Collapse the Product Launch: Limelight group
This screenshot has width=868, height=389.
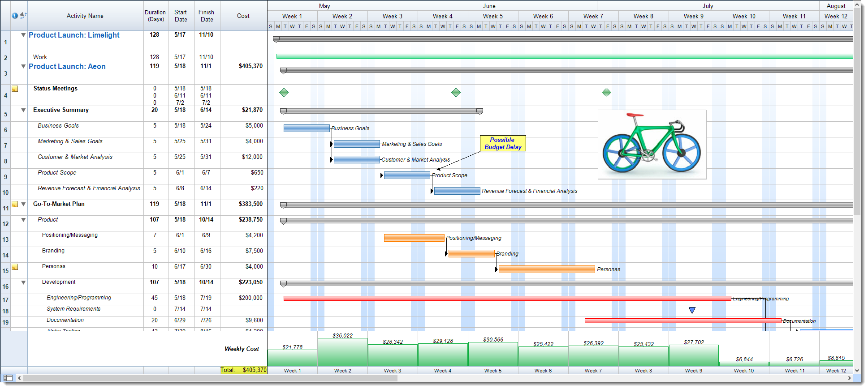[23, 35]
